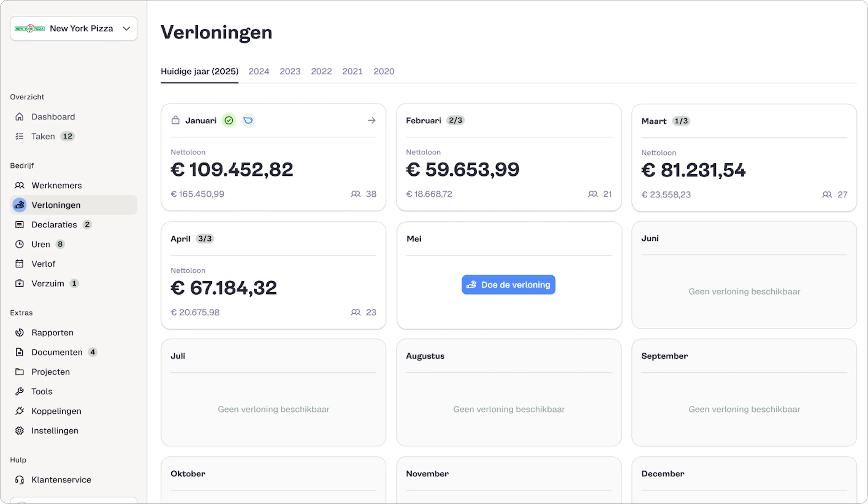868x504 pixels.
Task: Open the April 3/3 payroll card
Action: 274,275
